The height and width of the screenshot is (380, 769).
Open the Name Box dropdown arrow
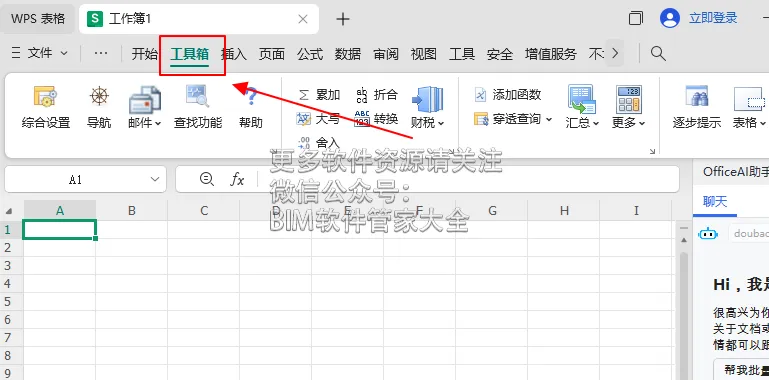pyautogui.click(x=155, y=179)
